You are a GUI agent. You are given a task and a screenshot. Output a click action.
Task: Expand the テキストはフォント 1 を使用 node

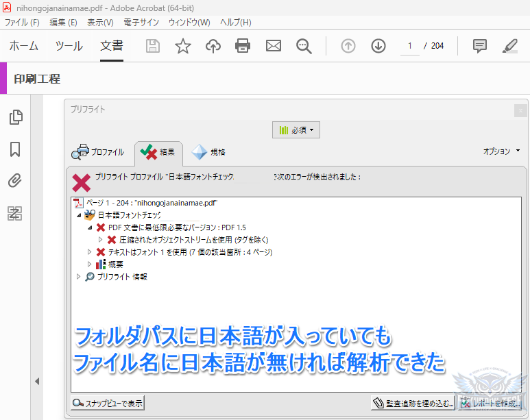coord(89,251)
